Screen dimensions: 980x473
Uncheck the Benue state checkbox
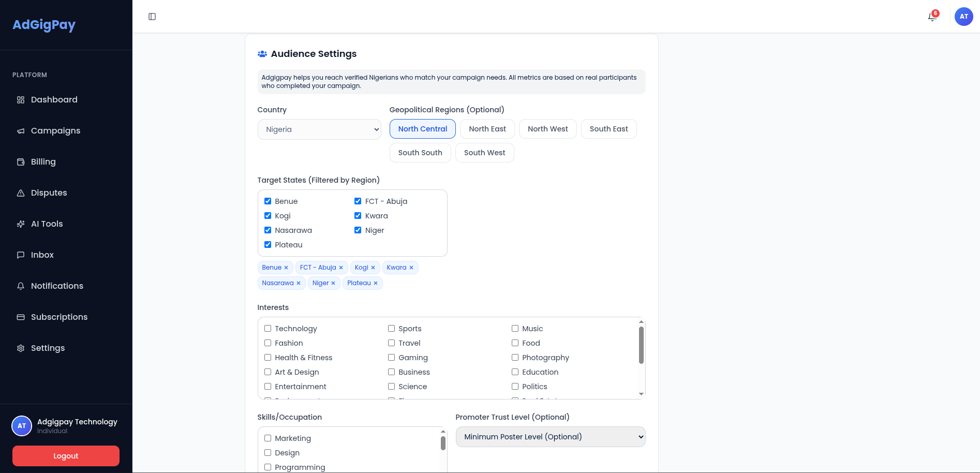click(x=268, y=201)
